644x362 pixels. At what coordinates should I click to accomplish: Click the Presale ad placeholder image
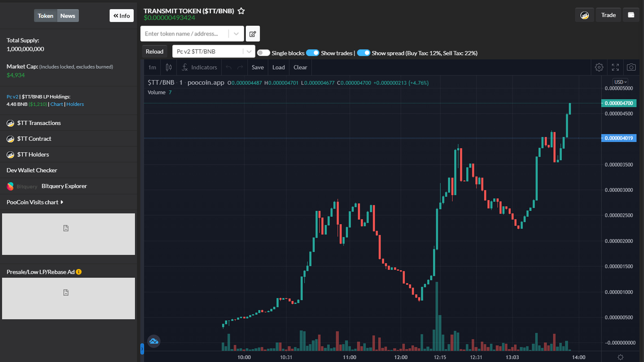tap(68, 298)
